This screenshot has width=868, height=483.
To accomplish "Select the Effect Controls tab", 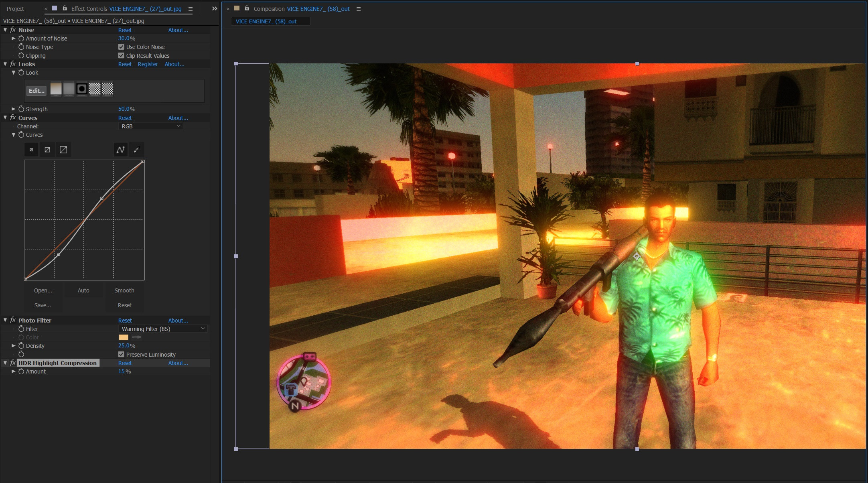I will coord(126,9).
